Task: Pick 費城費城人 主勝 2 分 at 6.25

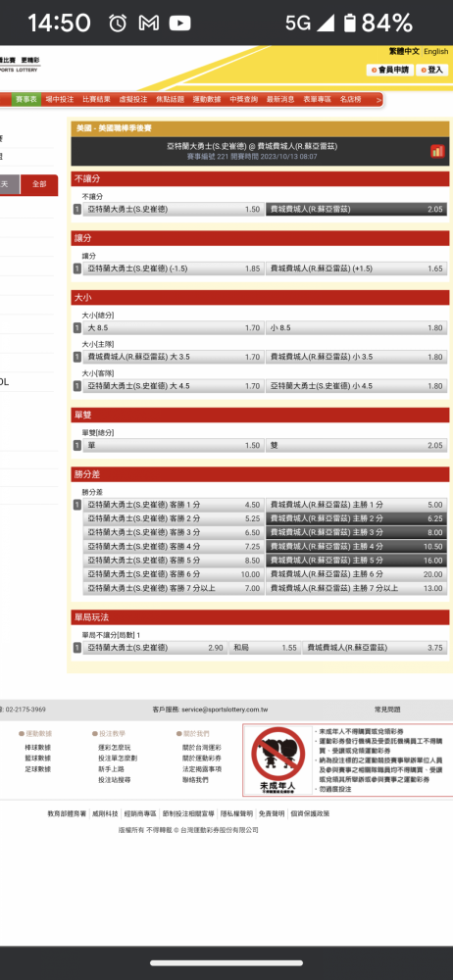Action: [x=357, y=518]
